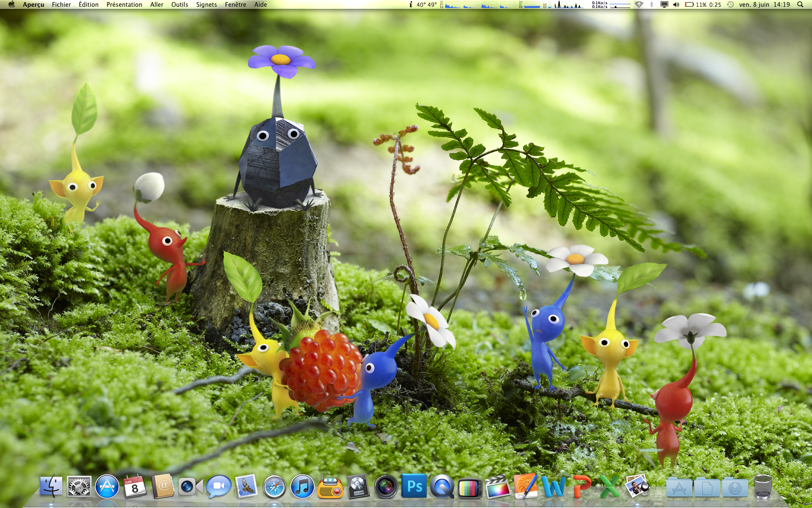Launch Microsoft PowerPoint from the Dock
This screenshot has height=508, width=812.
point(582,487)
